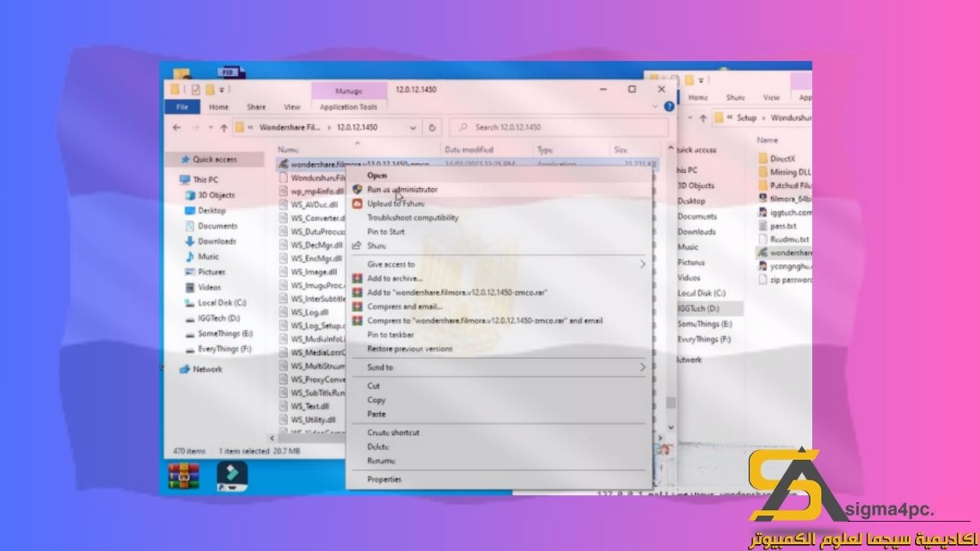The height and width of the screenshot is (551, 980).
Task: Click Share in the context menu
Action: tap(377, 246)
